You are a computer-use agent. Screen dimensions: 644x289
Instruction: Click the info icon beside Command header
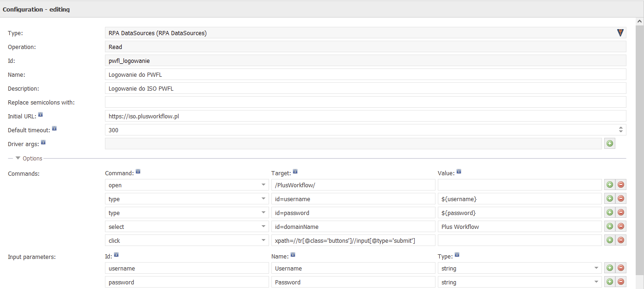(138, 172)
